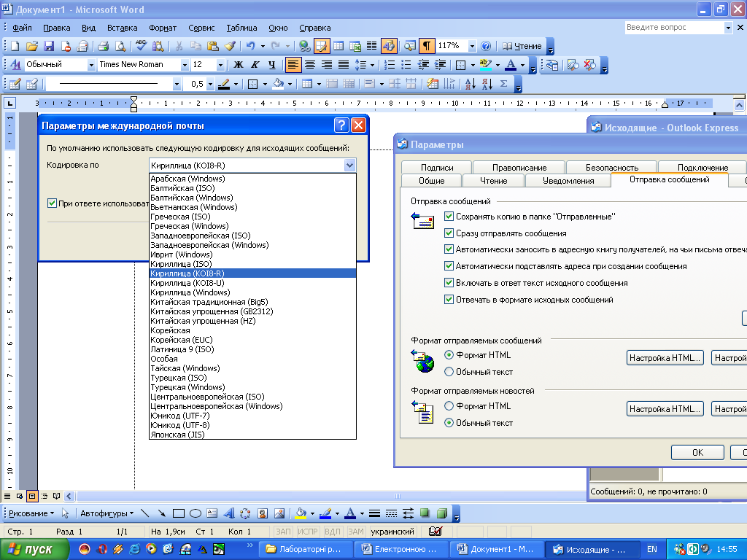The width and height of the screenshot is (747, 560).
Task: Open Word Help question mark icon
Action: click(485, 46)
